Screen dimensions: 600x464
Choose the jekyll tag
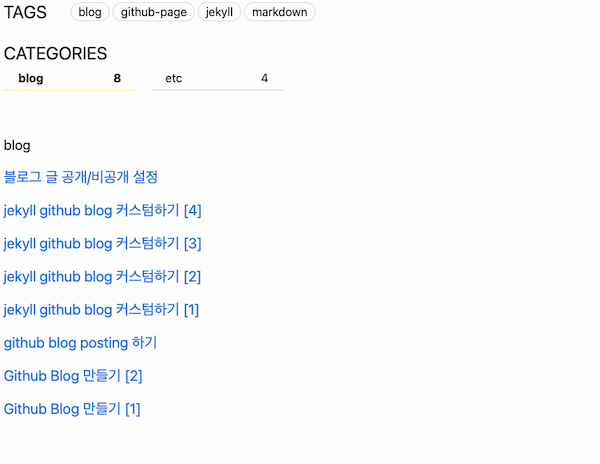(219, 12)
